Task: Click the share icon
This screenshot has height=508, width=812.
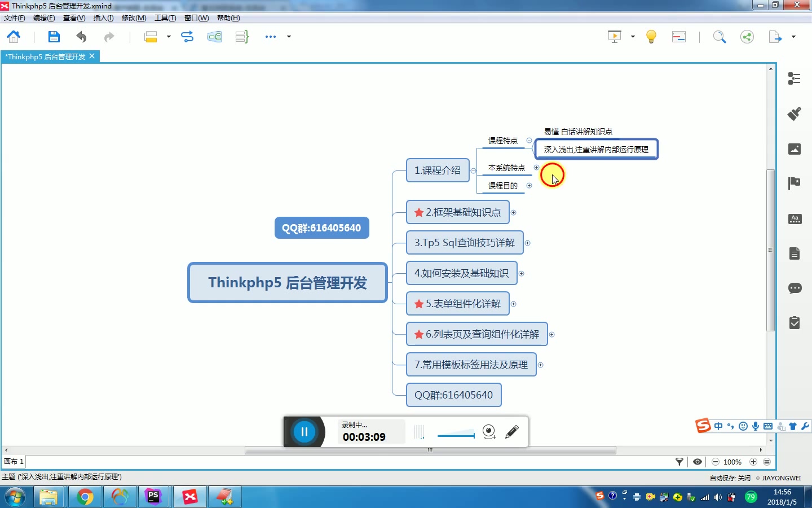Action: coord(747,37)
